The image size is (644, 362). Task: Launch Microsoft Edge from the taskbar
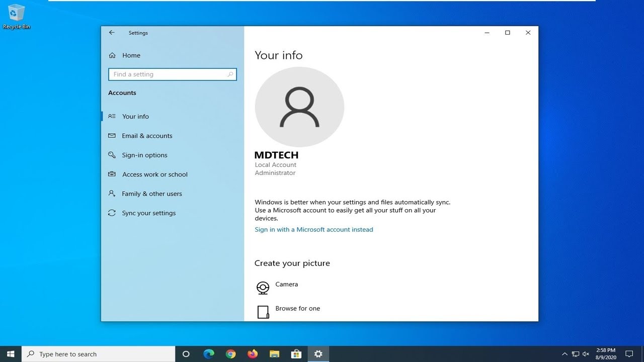[x=208, y=354]
